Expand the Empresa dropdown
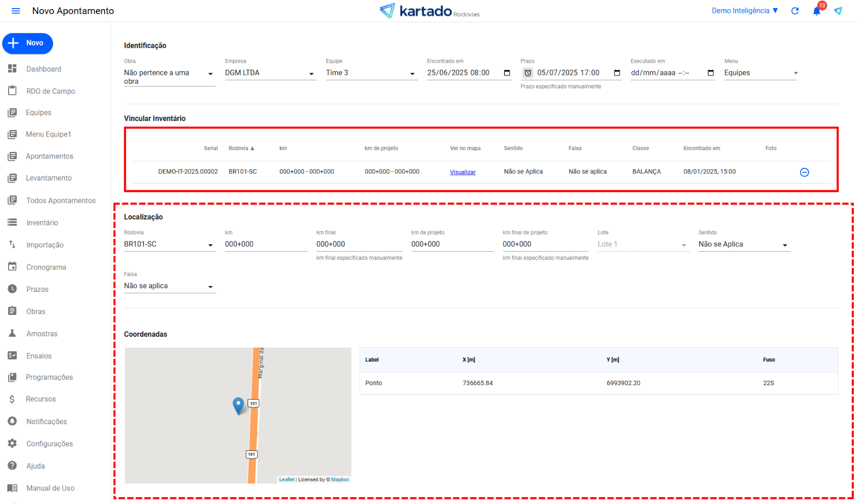858x504 pixels. (311, 73)
